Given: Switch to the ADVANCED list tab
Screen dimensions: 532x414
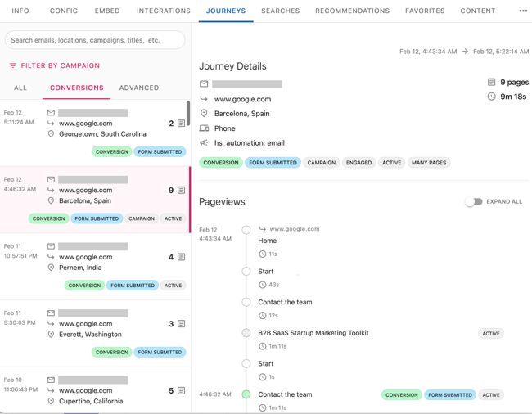Looking at the screenshot, I should click(x=139, y=88).
